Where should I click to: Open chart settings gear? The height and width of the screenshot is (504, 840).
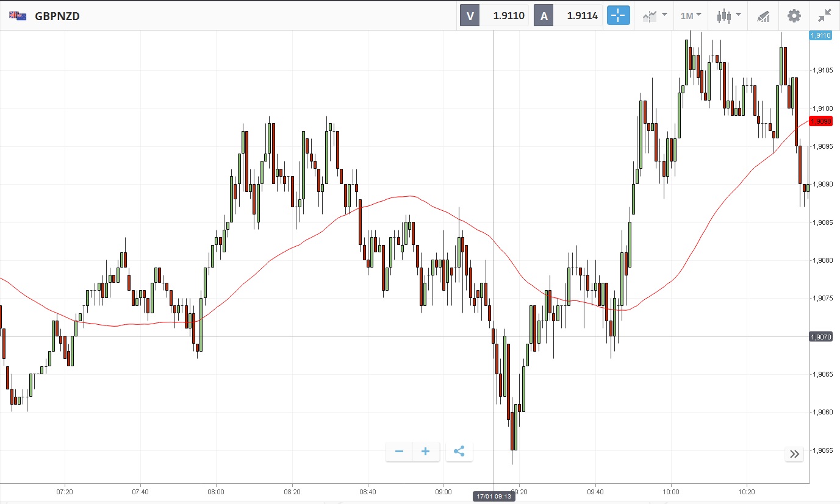[x=794, y=16]
